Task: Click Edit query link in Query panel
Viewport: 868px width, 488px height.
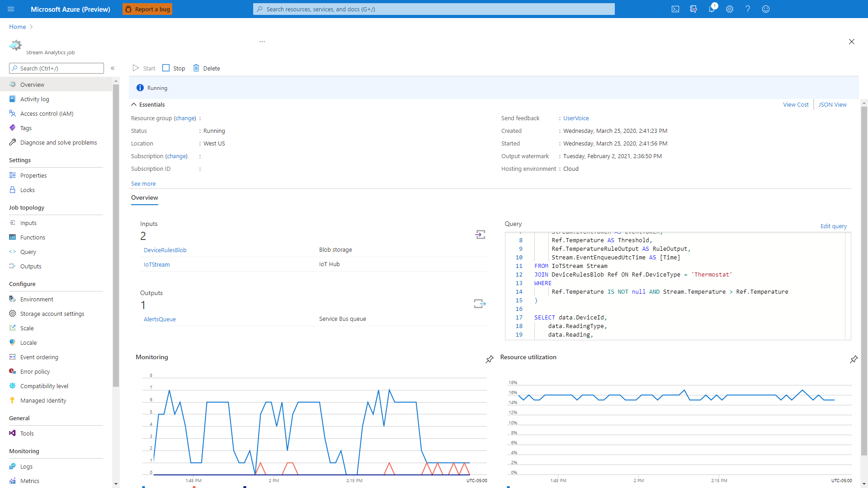Action: [x=834, y=226]
